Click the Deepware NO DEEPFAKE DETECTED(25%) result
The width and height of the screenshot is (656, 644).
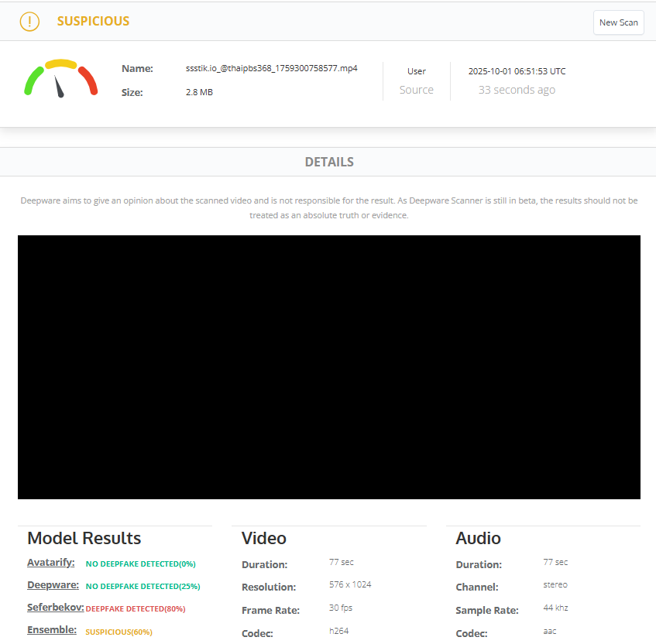tap(143, 587)
